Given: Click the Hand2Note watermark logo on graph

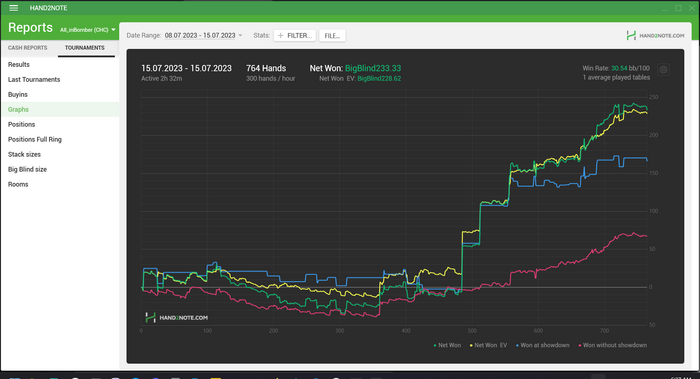Looking at the screenshot, I should point(177,318).
